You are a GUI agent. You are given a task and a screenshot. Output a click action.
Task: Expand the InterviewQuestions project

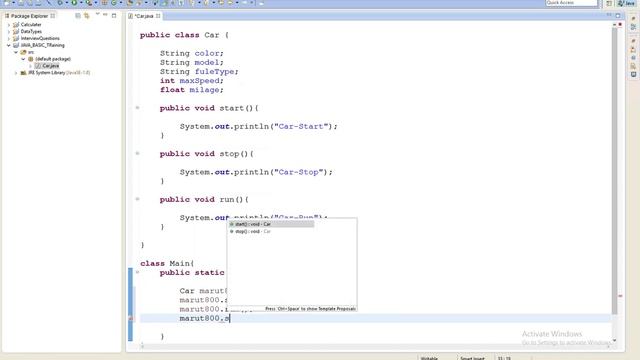pyautogui.click(x=9, y=38)
